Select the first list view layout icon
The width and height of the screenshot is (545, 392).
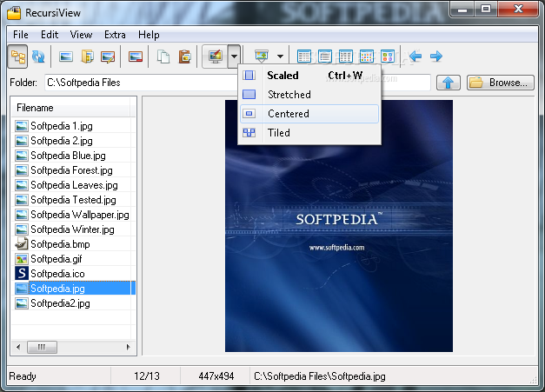(x=304, y=56)
